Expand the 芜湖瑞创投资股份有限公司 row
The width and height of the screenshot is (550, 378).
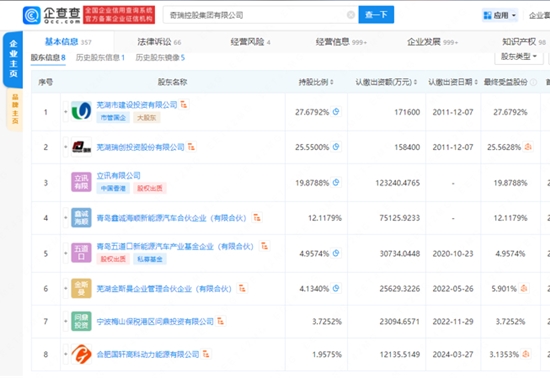[x=66, y=147]
